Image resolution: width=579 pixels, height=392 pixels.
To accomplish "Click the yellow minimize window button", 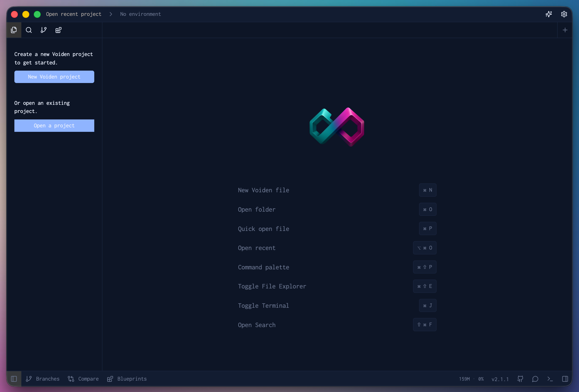I will 26,14.
